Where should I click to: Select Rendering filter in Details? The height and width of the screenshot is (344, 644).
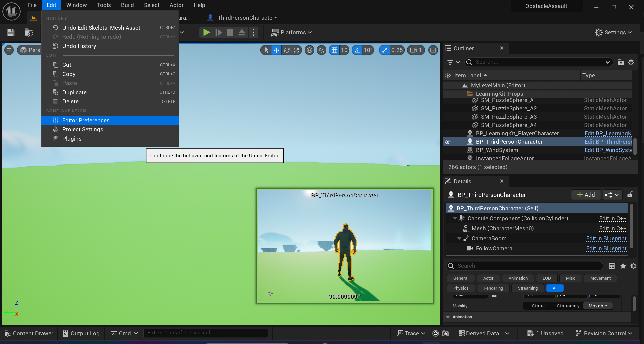[x=493, y=288]
